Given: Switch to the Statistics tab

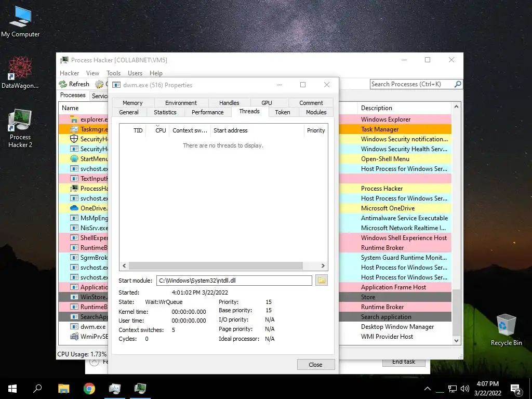Looking at the screenshot, I should coord(165,112).
